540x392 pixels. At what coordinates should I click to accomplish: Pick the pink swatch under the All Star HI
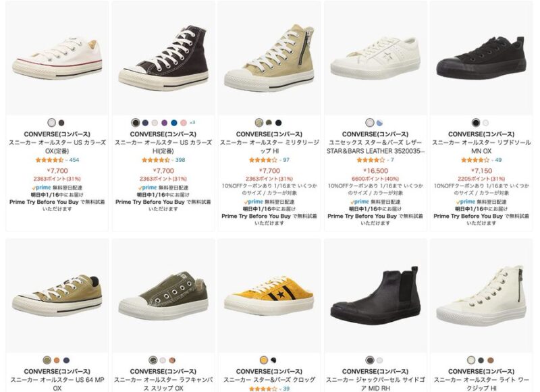point(184,123)
